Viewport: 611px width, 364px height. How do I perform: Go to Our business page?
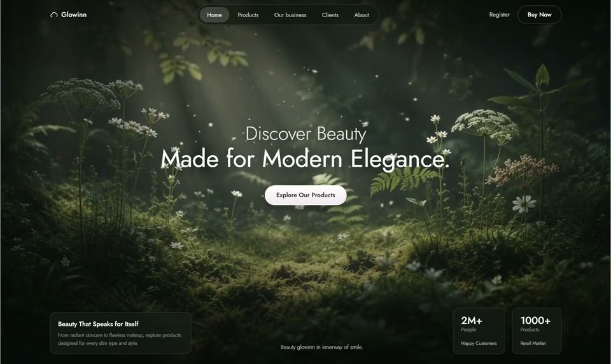coord(290,15)
